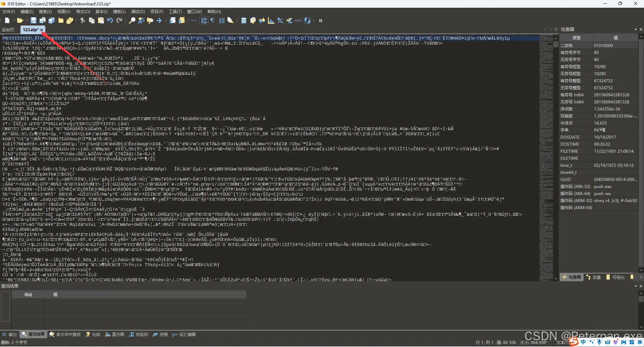Toggle the column mode icon
644x347 pixels.
(x=222, y=20)
